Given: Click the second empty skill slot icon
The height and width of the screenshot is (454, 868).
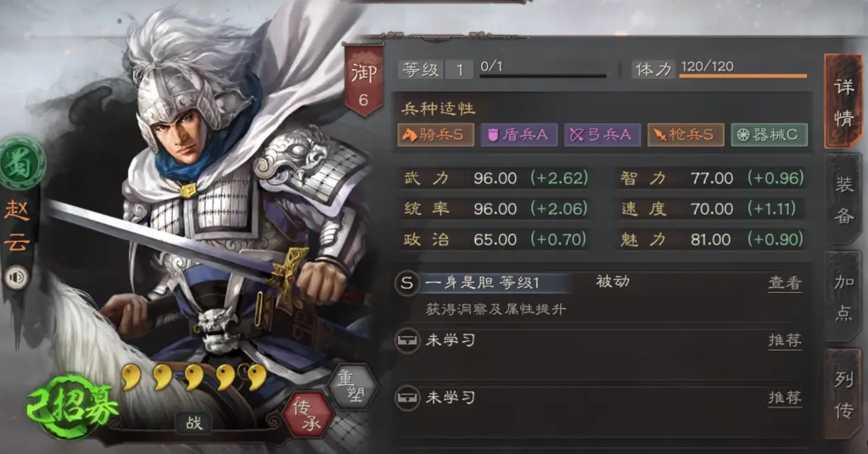Looking at the screenshot, I should (x=407, y=398).
